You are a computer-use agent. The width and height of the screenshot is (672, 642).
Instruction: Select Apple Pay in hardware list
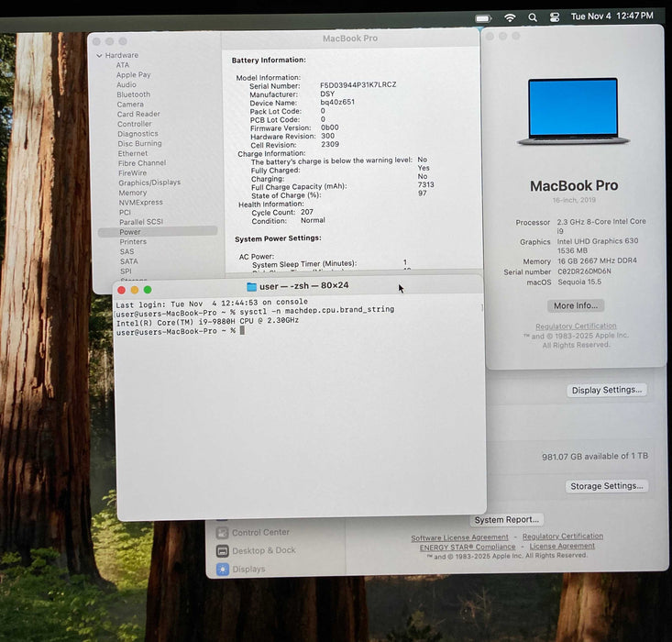tap(133, 74)
